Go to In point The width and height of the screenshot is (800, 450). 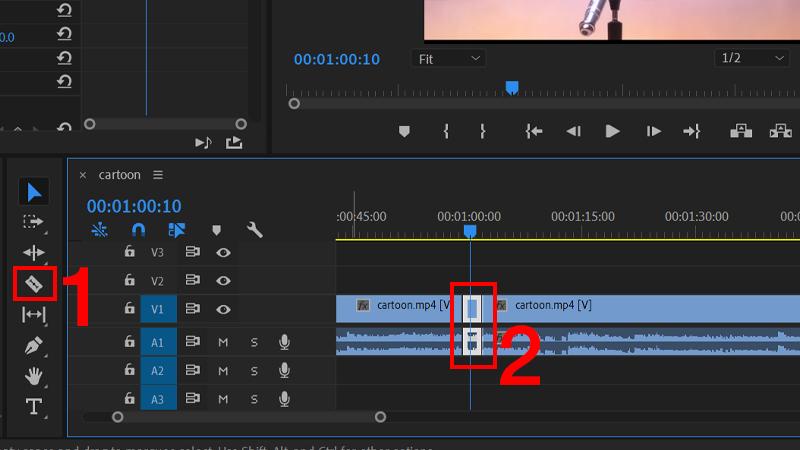pos(534,132)
